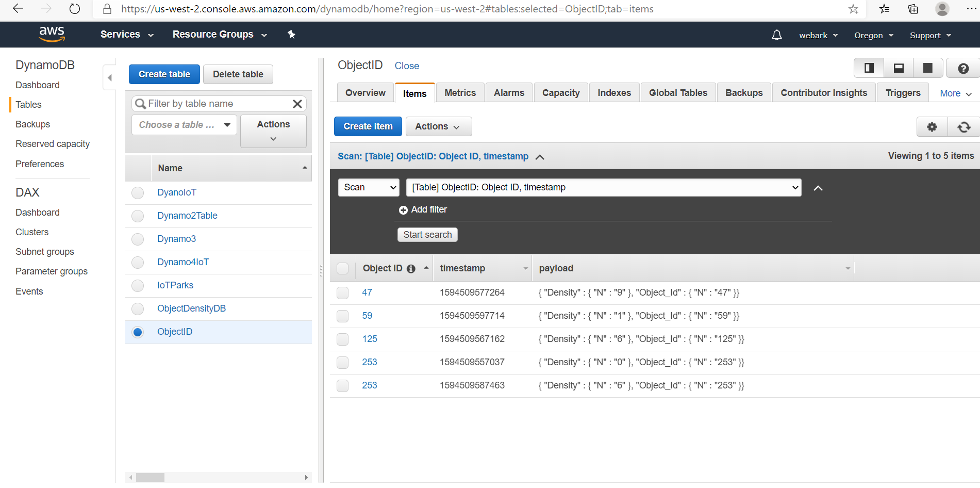The width and height of the screenshot is (980, 488).
Task: Open the Oregon region dropdown
Action: click(873, 35)
